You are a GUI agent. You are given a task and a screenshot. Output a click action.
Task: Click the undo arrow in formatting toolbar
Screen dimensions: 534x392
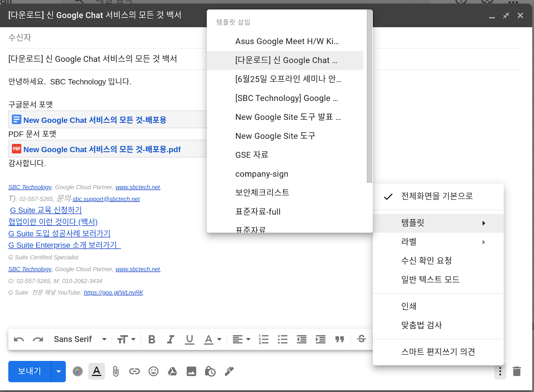[19, 339]
